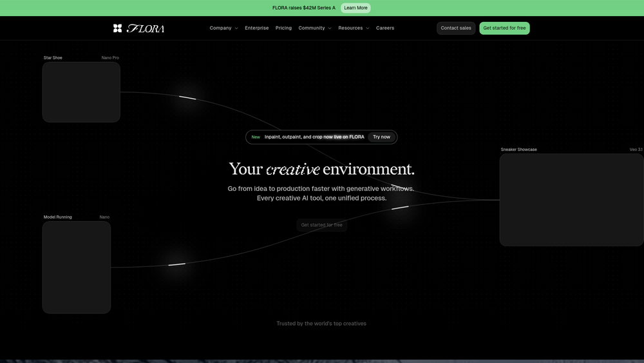The image size is (644, 363).
Task: Visit the Careers nav link
Action: coord(385,28)
